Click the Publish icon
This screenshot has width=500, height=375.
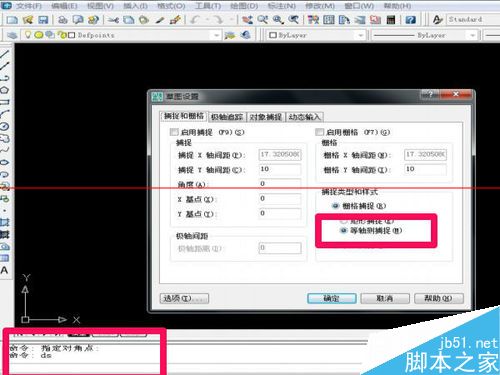click(93, 20)
